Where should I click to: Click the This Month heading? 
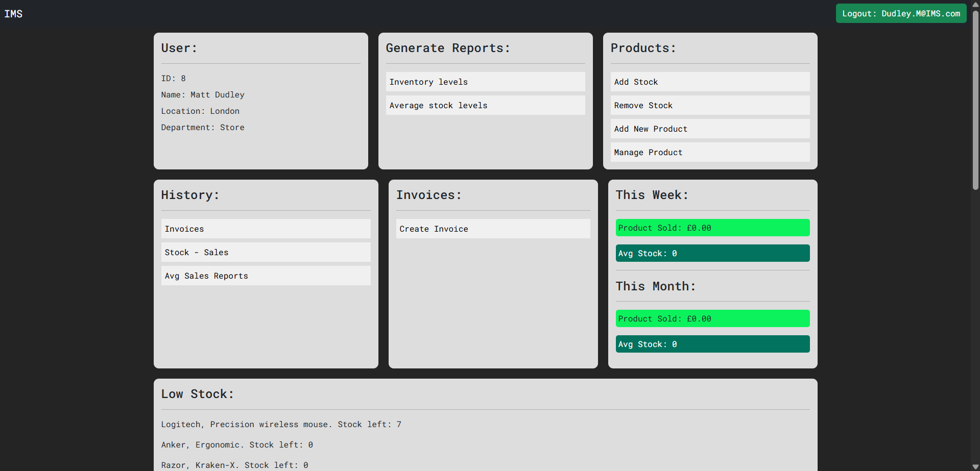point(656,286)
